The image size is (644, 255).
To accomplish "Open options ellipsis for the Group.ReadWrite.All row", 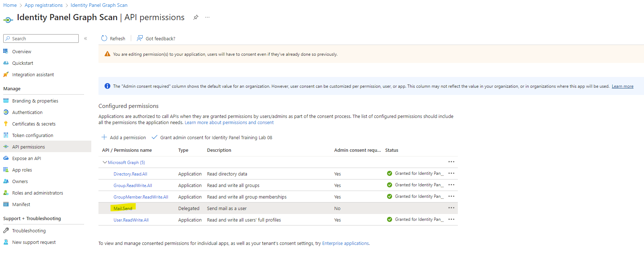I will [451, 185].
